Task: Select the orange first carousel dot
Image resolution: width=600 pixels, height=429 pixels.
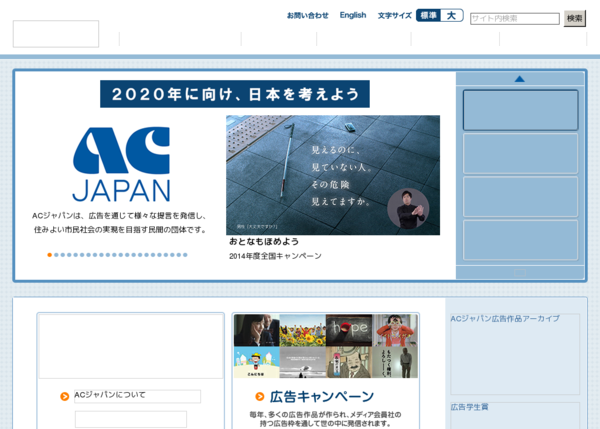Action: 49,255
